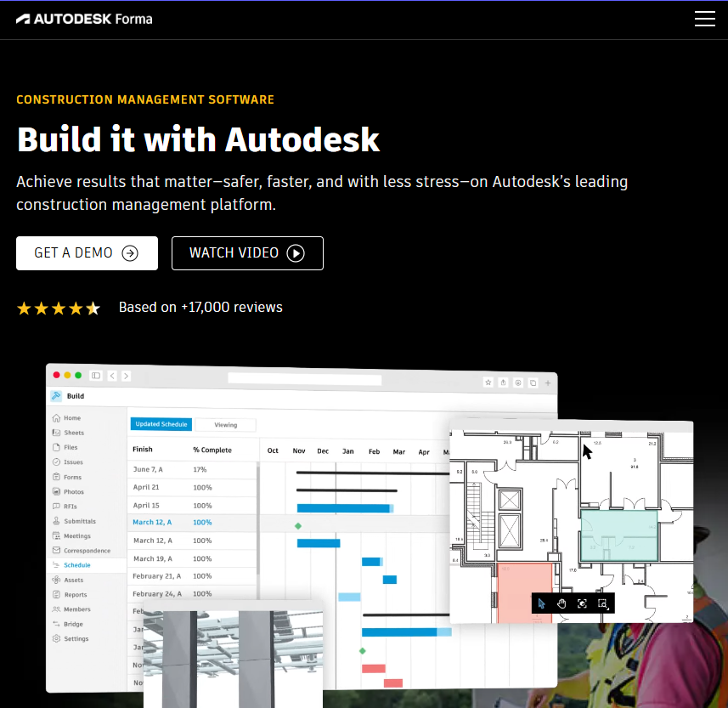Click the Home icon in Build sidebar
The image size is (728, 708).
click(56, 417)
